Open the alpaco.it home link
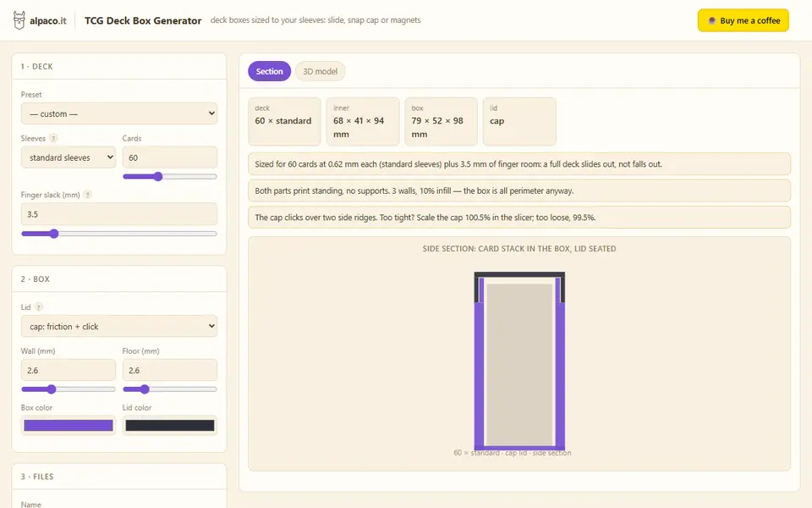The width and height of the screenshot is (812, 508). 40,20
